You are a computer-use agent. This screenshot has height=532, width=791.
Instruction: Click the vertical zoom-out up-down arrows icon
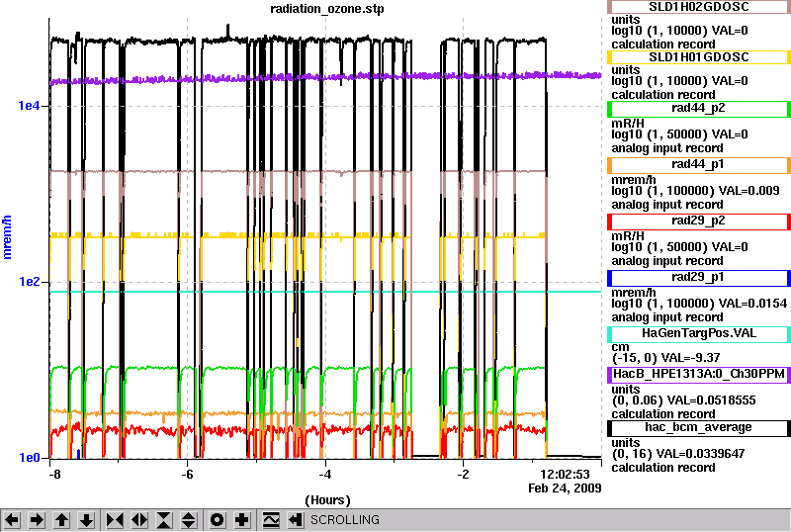point(189,520)
